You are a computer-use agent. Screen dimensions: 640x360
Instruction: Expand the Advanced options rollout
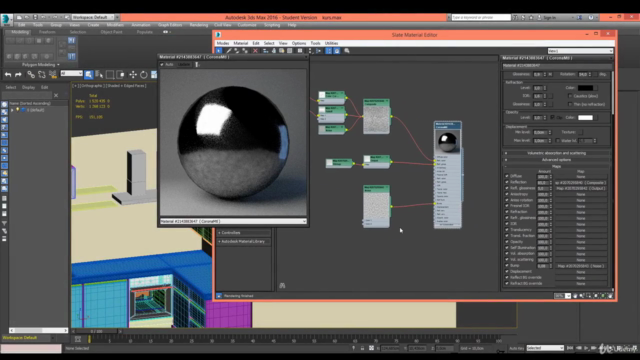557,160
